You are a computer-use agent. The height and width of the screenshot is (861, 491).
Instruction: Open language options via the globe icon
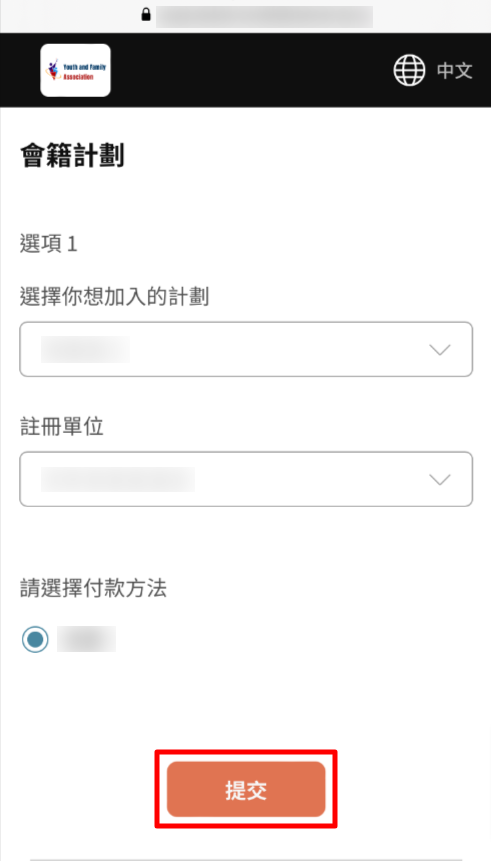pos(409,70)
